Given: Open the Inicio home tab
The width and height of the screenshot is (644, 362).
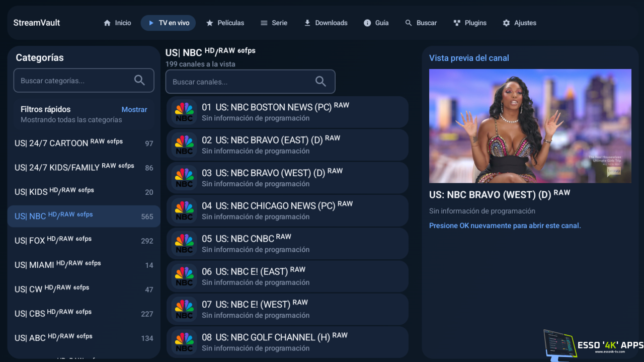Looking at the screenshot, I should coord(117,23).
